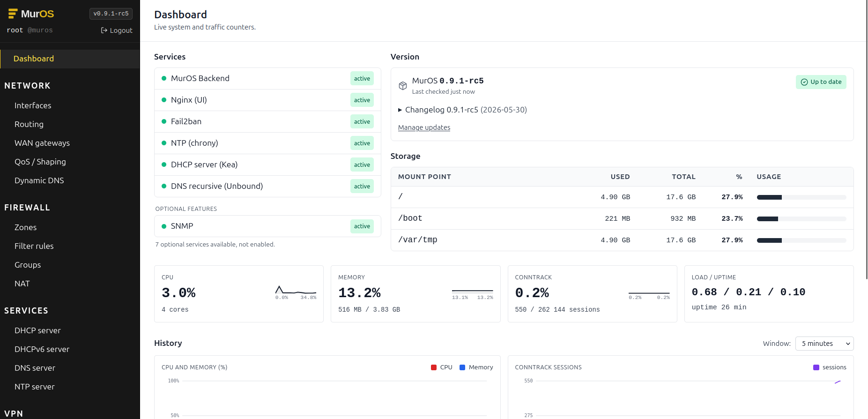Click the /boot mount point cell

[410, 218]
